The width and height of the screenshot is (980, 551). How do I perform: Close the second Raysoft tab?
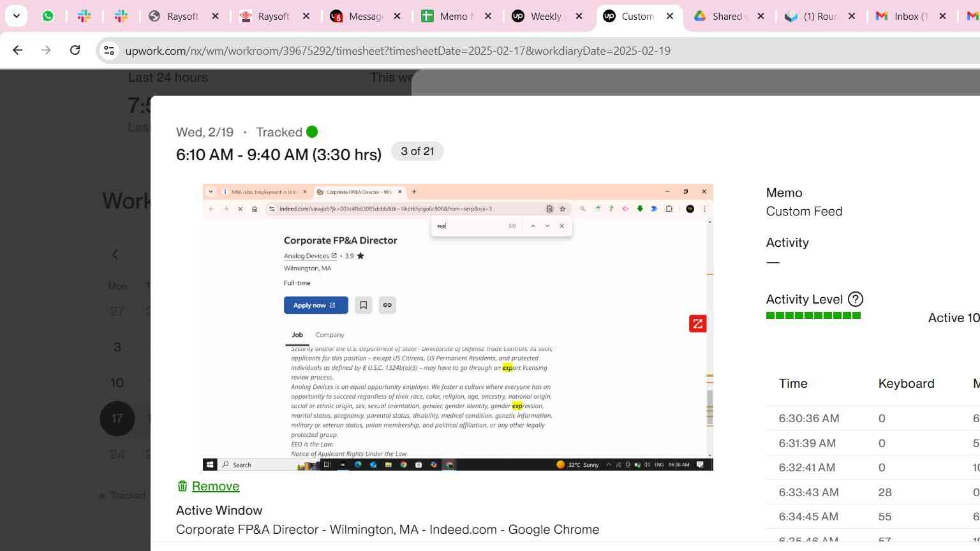[x=306, y=16]
